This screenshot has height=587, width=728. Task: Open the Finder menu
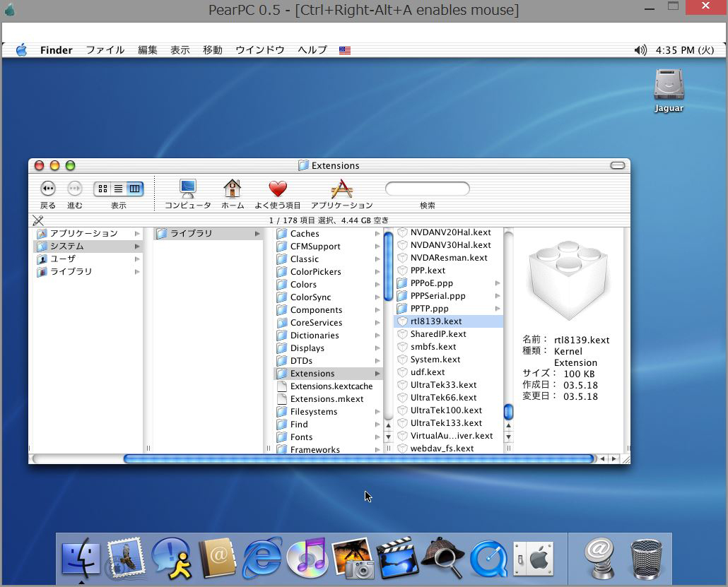tap(56, 50)
